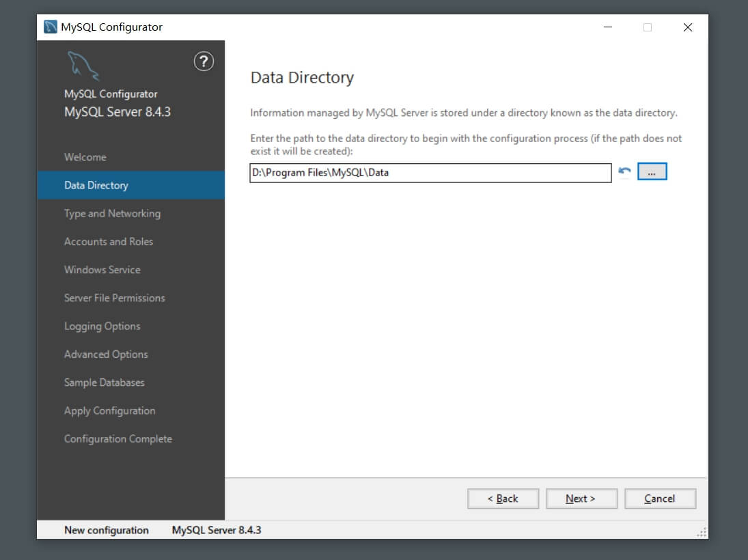
Task: Click the Back button
Action: [x=503, y=499]
